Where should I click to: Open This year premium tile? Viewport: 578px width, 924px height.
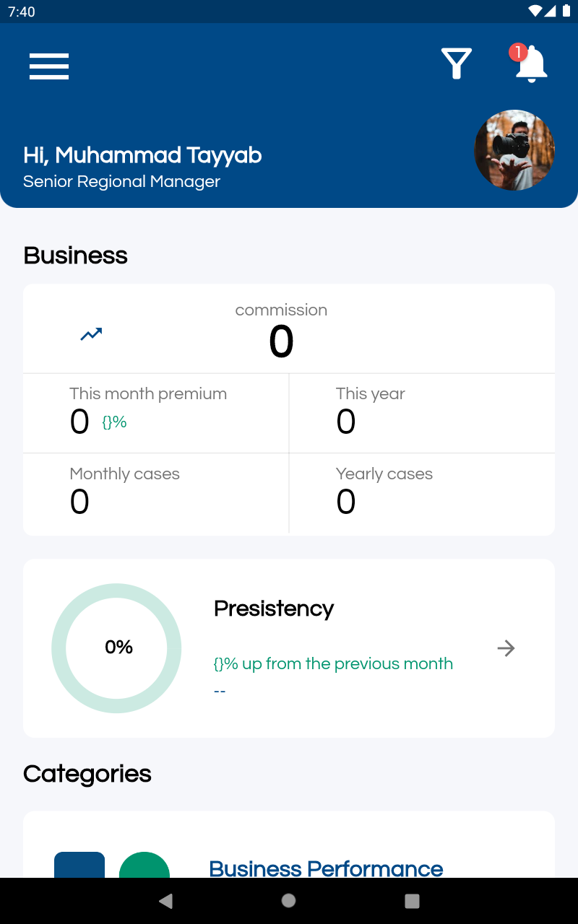click(x=422, y=413)
